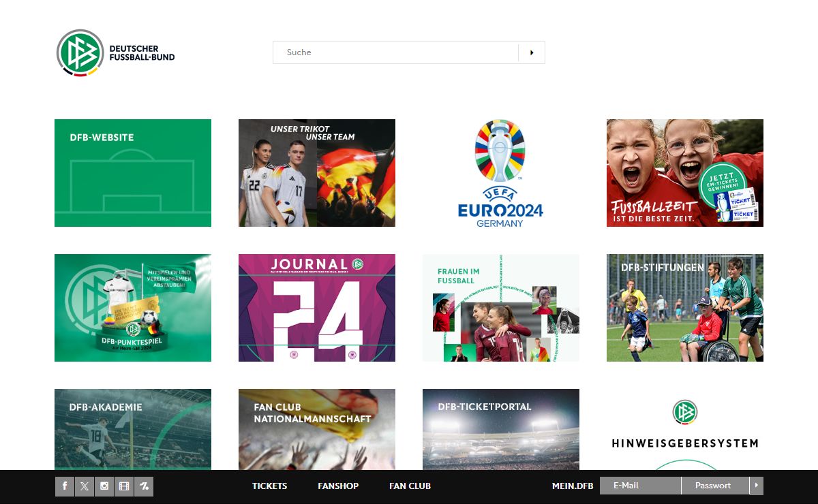
Task: Click the MEIN.DFB label
Action: point(573,486)
